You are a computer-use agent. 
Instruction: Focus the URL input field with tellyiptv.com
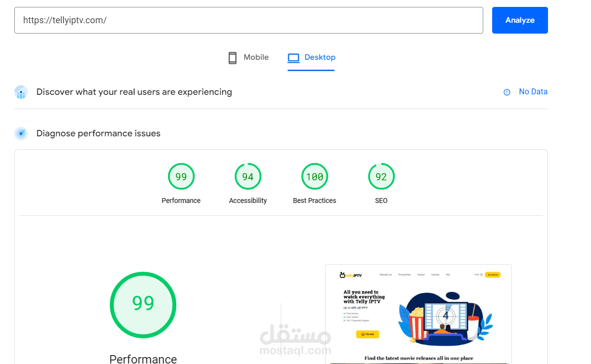pos(249,20)
